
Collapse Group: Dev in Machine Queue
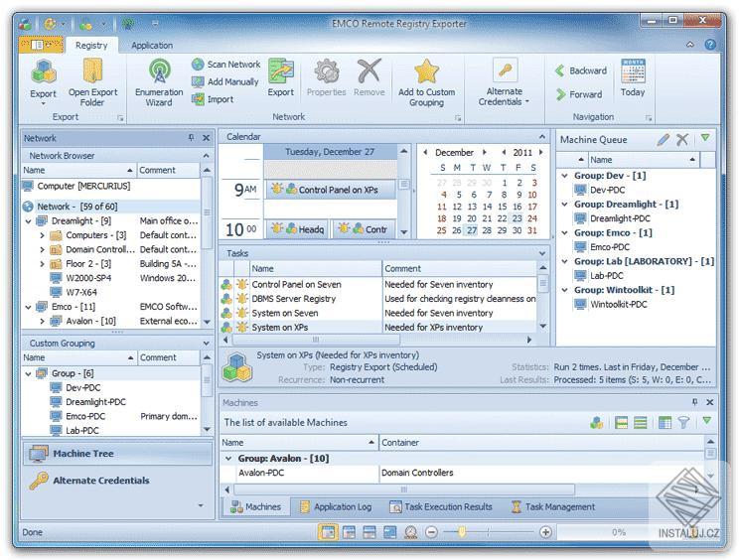[564, 175]
